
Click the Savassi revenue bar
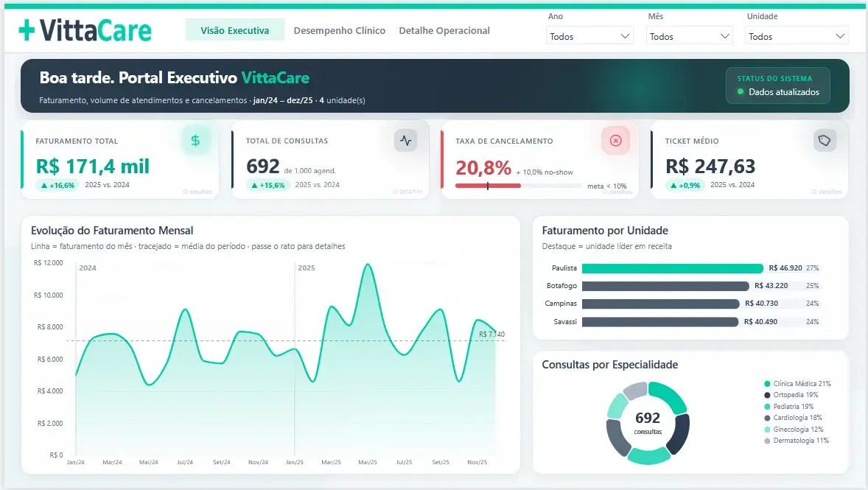pos(660,322)
